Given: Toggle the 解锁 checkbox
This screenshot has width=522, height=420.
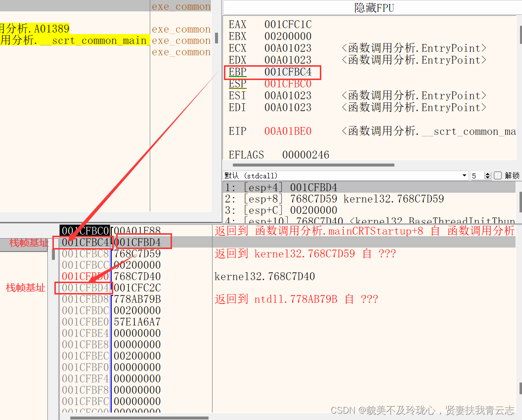Looking at the screenshot, I should point(499,175).
